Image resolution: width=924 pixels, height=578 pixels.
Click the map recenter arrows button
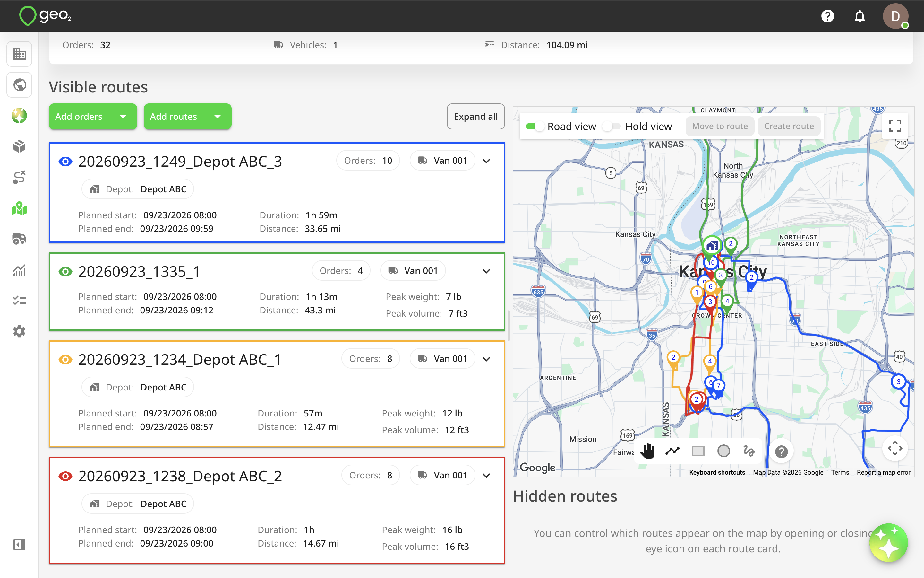point(895,448)
